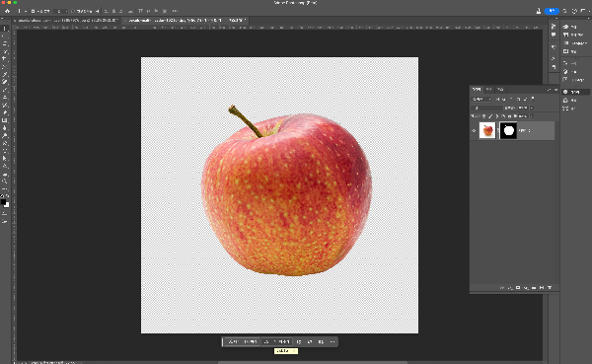Switch to the second active document tab
This screenshot has width=592, height=364.
tap(186, 21)
